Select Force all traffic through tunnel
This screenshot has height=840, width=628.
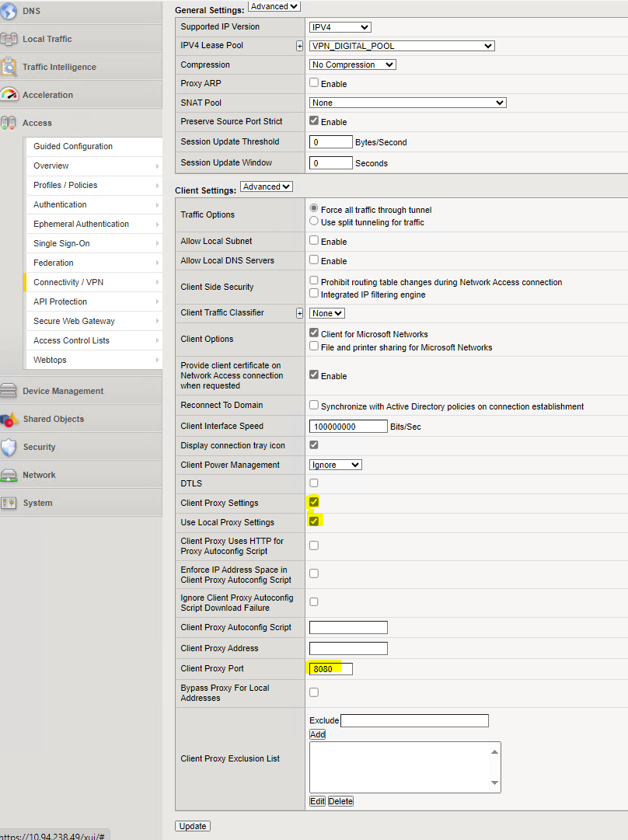pos(314,207)
